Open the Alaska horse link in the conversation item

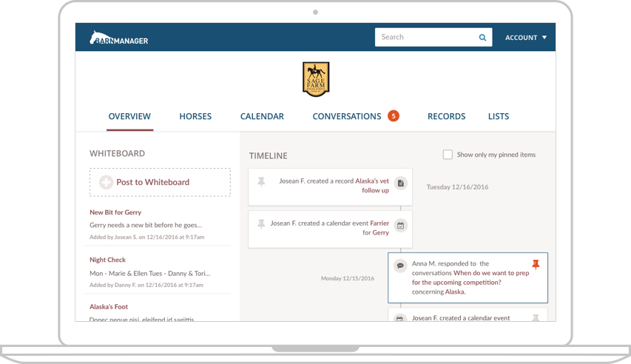(455, 292)
